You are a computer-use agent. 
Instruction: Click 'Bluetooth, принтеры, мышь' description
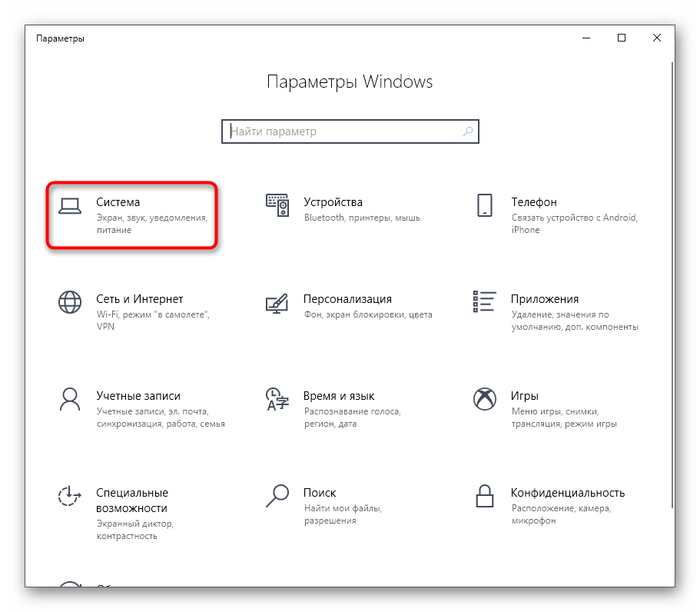coord(362,218)
